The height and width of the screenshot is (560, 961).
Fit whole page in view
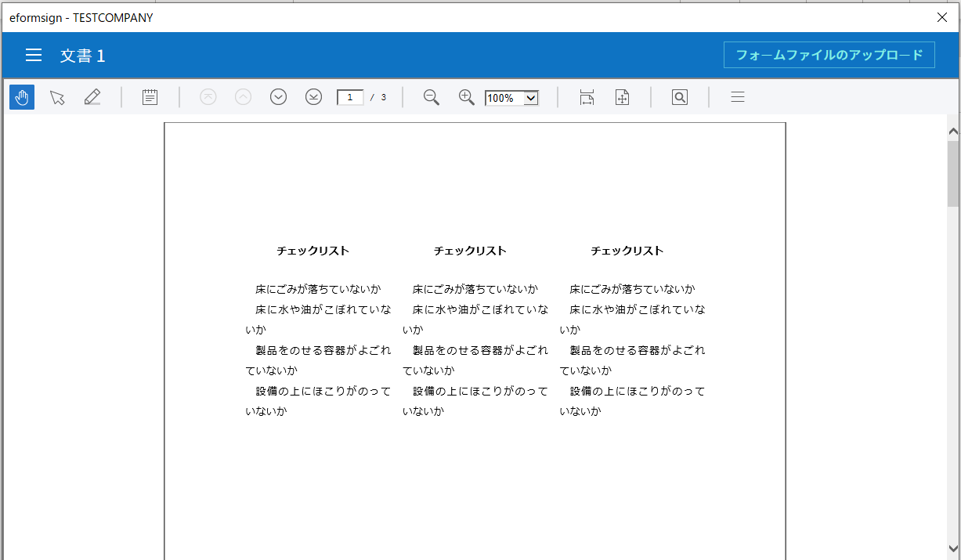point(622,97)
